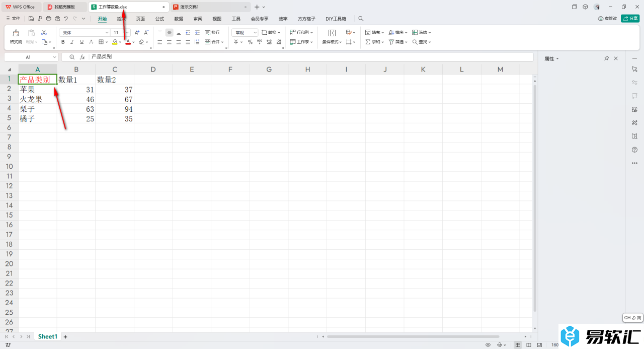This screenshot has height=349, width=644.
Task: Click the Find (查找) button
Action: pyautogui.click(x=422, y=42)
